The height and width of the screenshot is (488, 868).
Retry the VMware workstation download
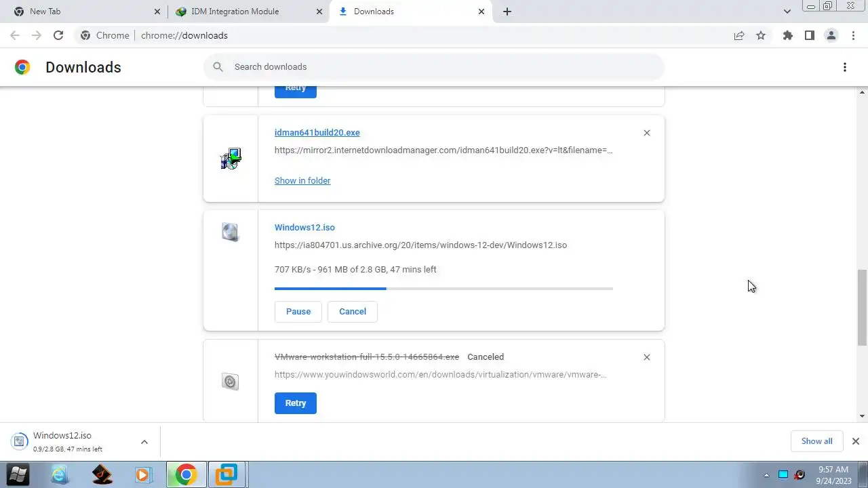tap(296, 403)
